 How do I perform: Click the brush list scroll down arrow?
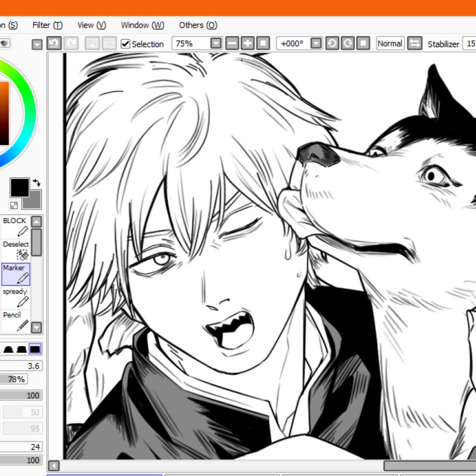(36, 327)
